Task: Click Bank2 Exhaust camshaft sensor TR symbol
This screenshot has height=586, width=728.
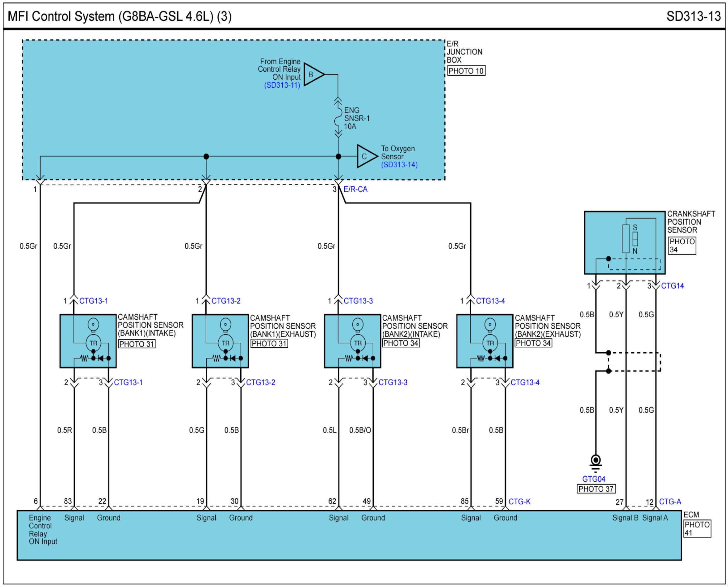Action: point(490,343)
